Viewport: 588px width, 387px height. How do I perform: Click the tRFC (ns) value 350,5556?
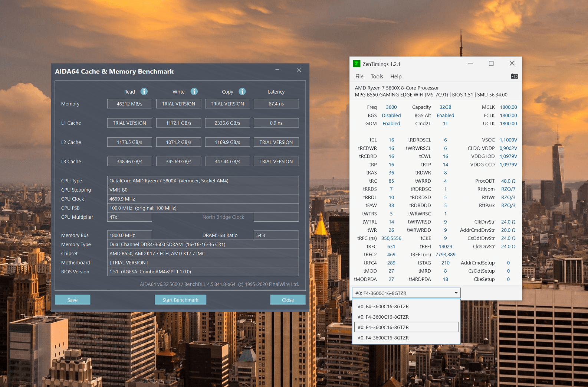pos(391,238)
